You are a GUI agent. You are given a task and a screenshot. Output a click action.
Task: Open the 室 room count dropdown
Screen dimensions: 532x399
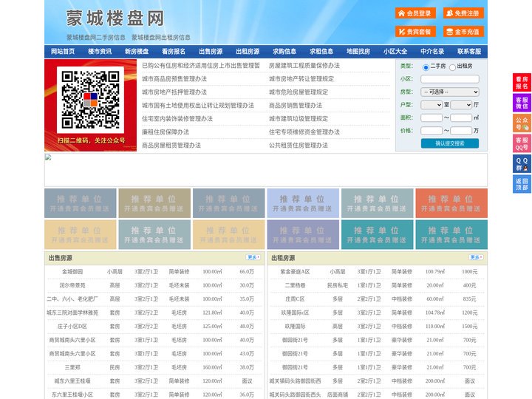click(x=432, y=105)
